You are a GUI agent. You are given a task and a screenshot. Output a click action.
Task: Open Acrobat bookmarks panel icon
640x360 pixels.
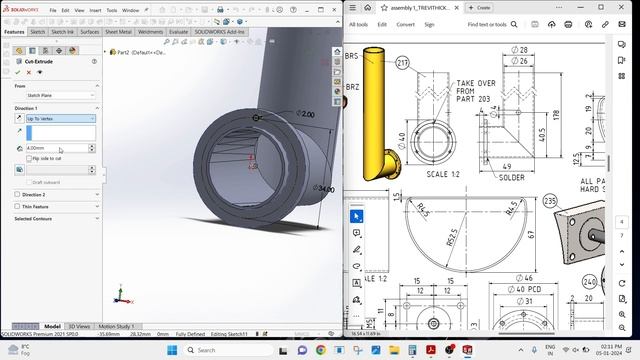point(622,60)
